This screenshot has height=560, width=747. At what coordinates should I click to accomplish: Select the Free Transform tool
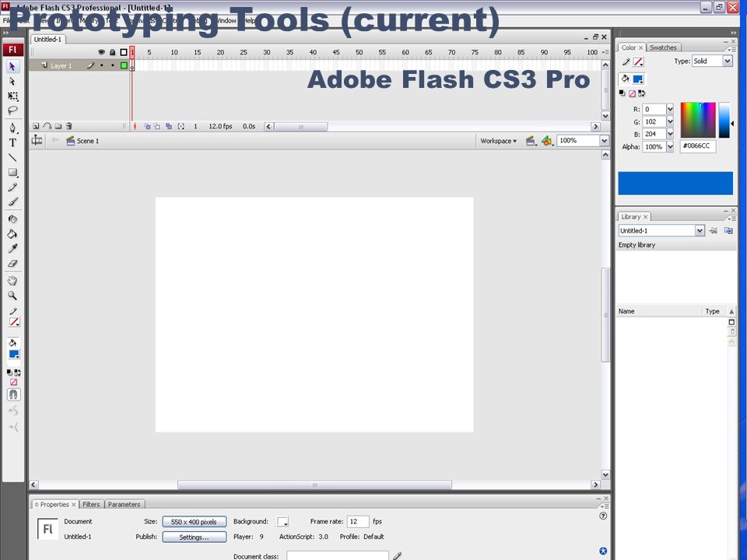13,96
